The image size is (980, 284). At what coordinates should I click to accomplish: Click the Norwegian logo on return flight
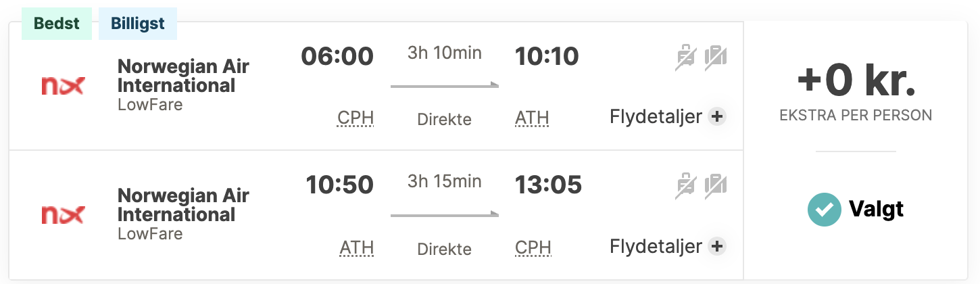(x=63, y=215)
